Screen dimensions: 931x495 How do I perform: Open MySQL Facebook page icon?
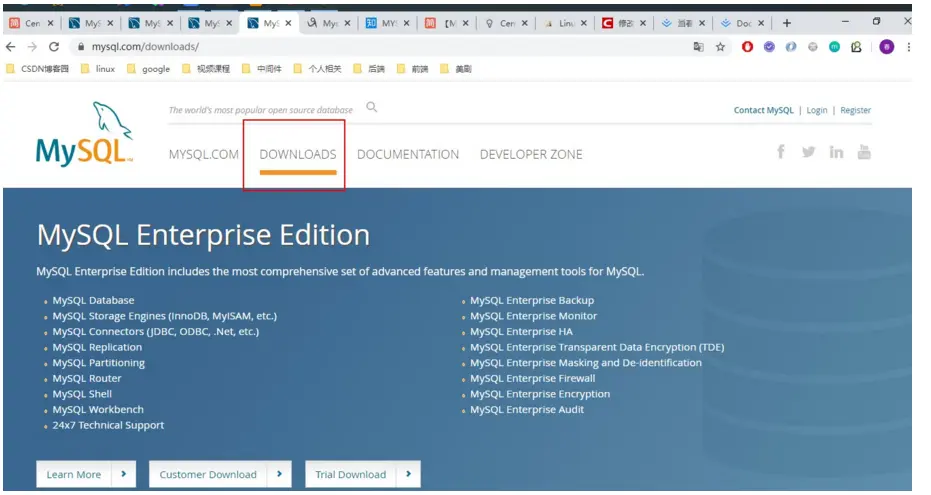click(x=781, y=153)
